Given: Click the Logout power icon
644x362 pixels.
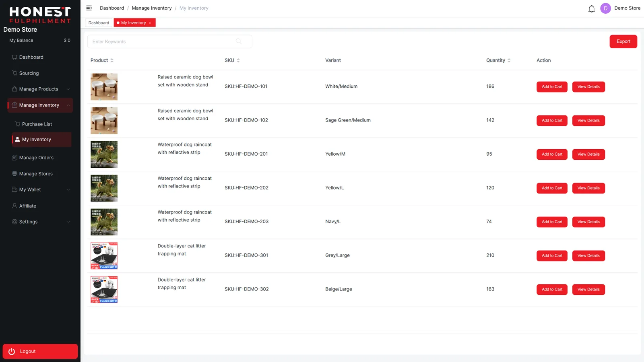Looking at the screenshot, I should (x=12, y=352).
